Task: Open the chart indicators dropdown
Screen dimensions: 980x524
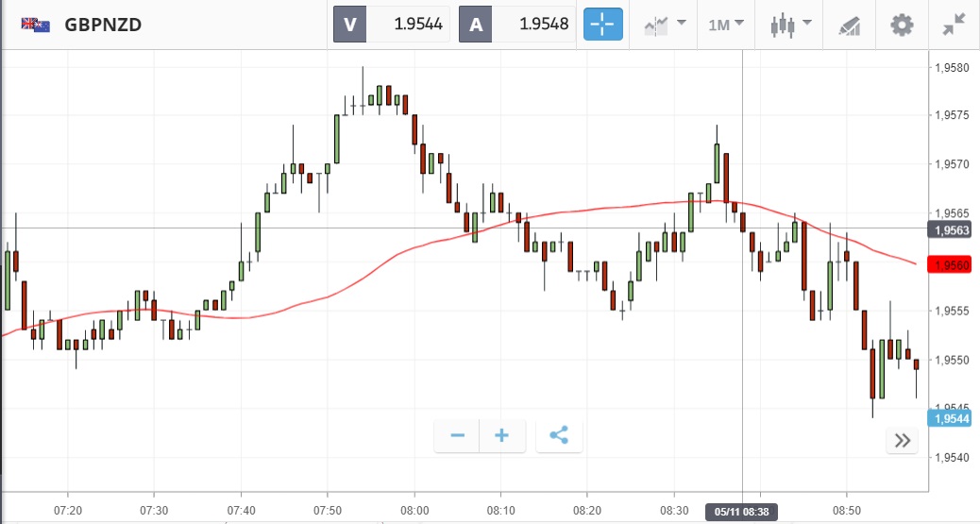Action: click(x=665, y=25)
